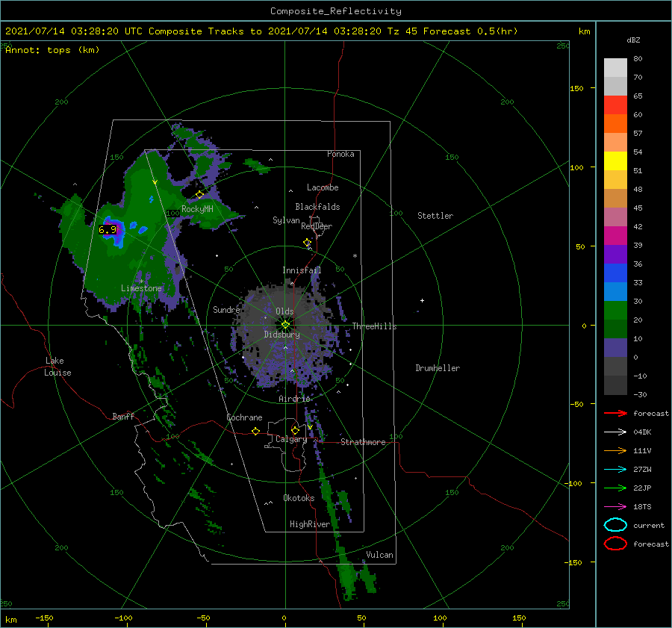
Task: Select the Banff label
Action: click(123, 416)
